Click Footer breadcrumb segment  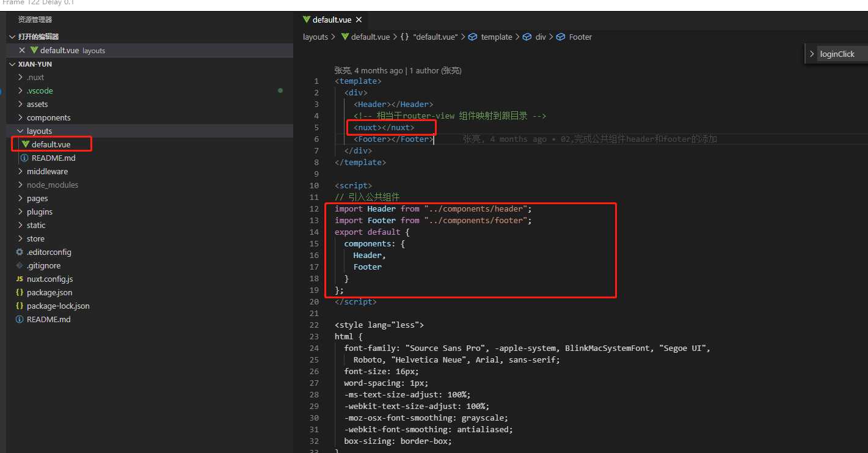click(x=580, y=37)
